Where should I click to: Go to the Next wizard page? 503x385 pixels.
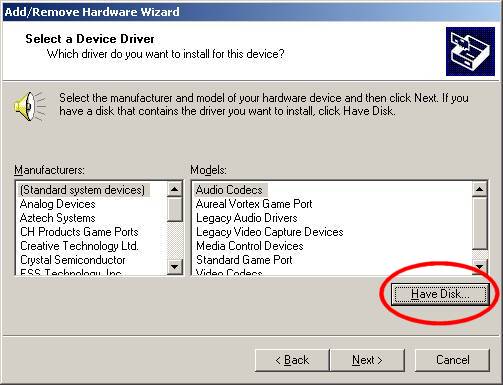367,360
